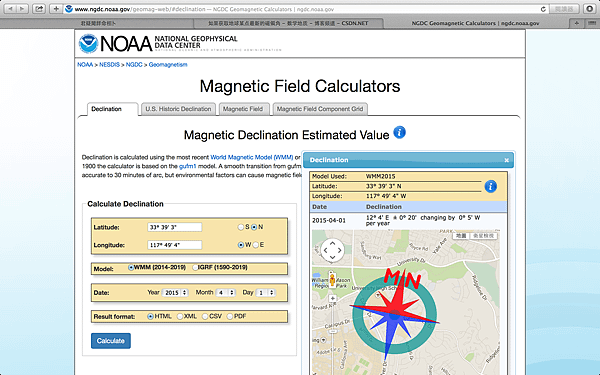
Task: Follow the NOAA breadcrumb link
Action: coord(85,65)
